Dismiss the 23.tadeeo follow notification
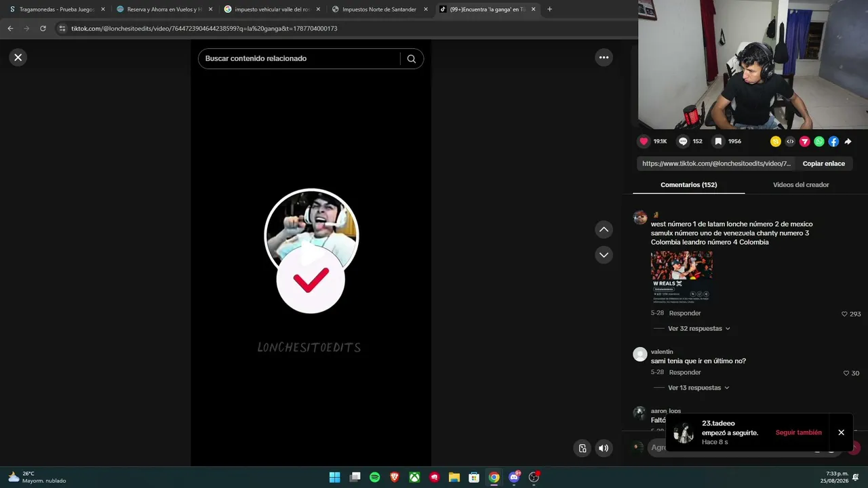Viewport: 868px width, 488px height. click(841, 432)
